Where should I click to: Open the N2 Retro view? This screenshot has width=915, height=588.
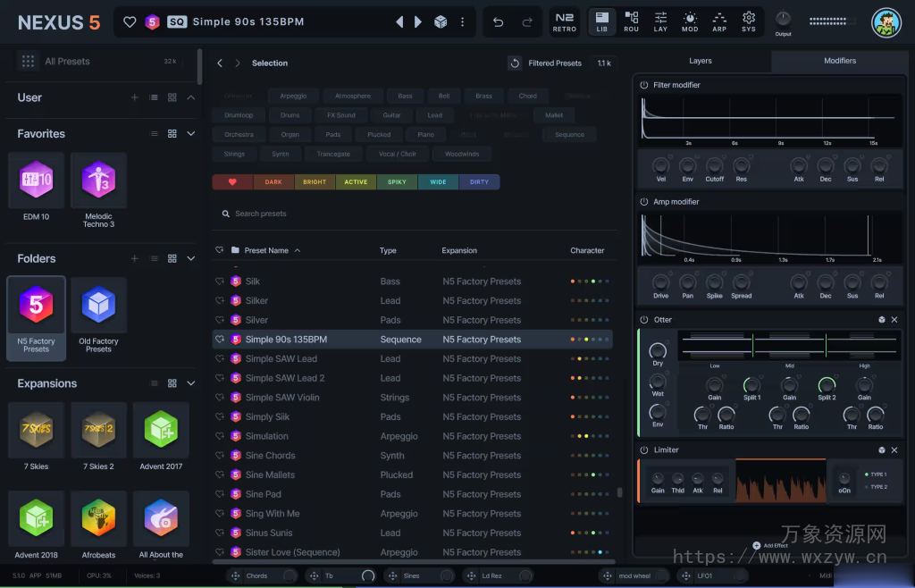[565, 21]
